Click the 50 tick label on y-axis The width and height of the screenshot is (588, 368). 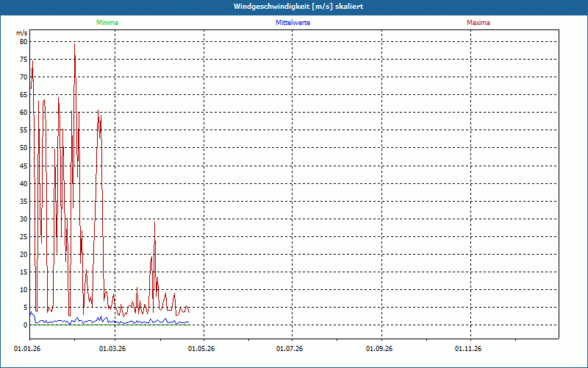pyautogui.click(x=23, y=148)
